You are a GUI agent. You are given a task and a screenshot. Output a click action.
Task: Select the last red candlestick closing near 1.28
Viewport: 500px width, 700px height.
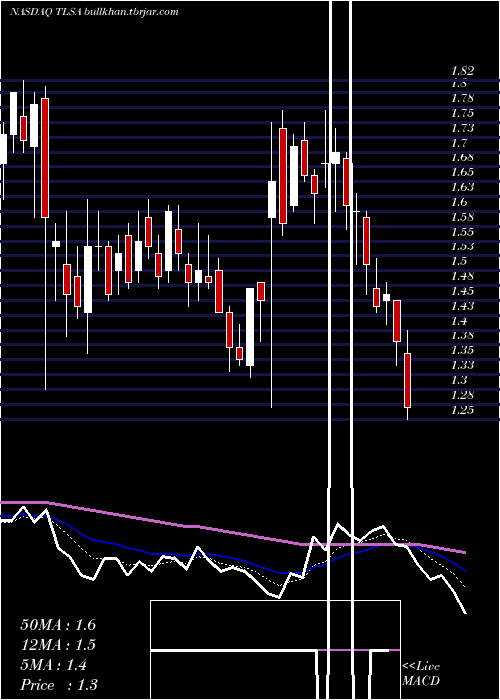pos(407,380)
